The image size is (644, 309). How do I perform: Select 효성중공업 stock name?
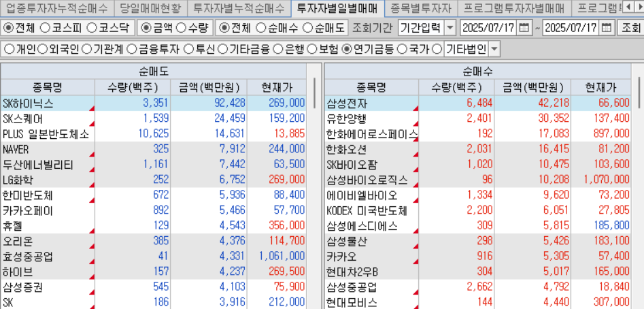point(27,257)
